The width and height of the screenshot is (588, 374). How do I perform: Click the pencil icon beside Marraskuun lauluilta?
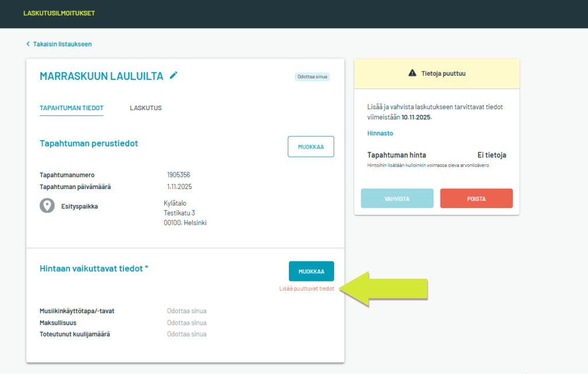[174, 75]
